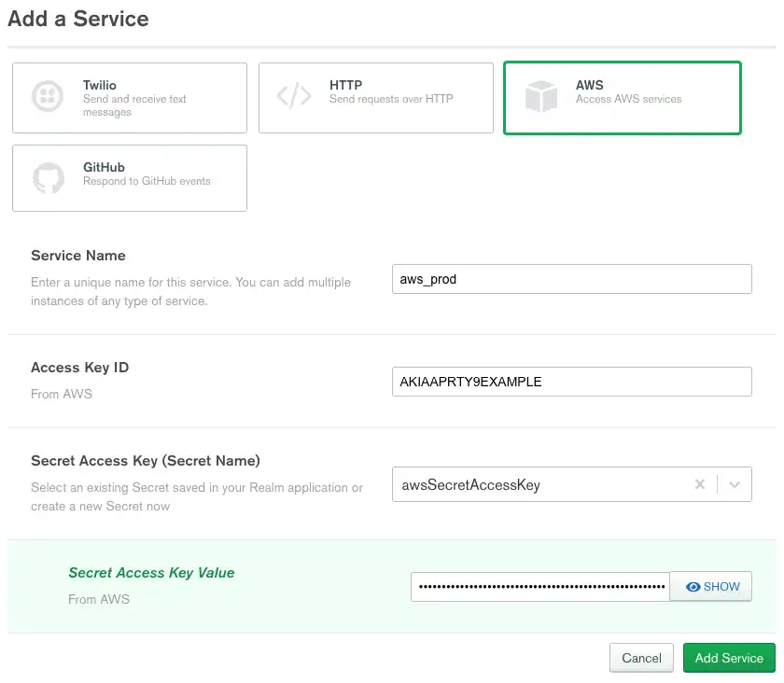Select the Twilio service card
The height and width of the screenshot is (683, 784).
tap(129, 97)
